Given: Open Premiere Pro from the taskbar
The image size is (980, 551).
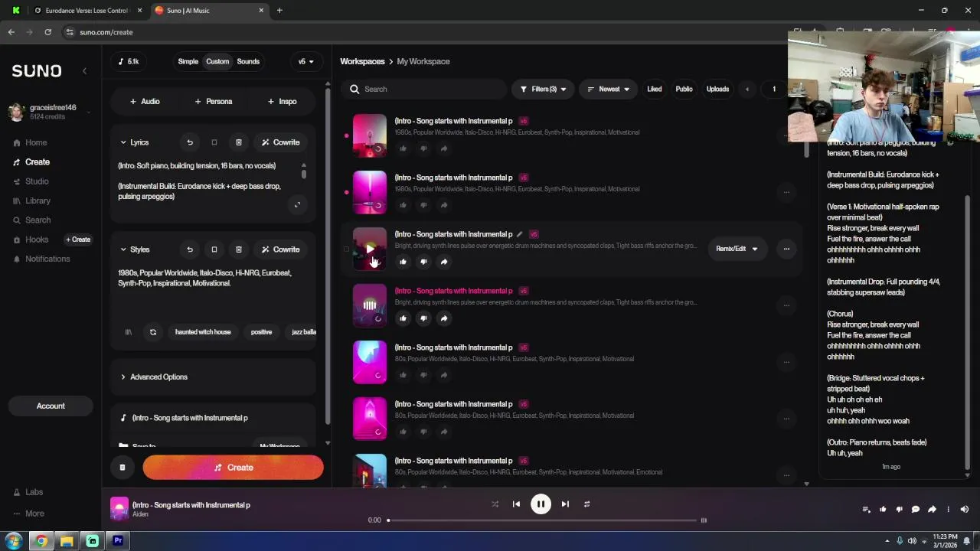Looking at the screenshot, I should click(118, 541).
